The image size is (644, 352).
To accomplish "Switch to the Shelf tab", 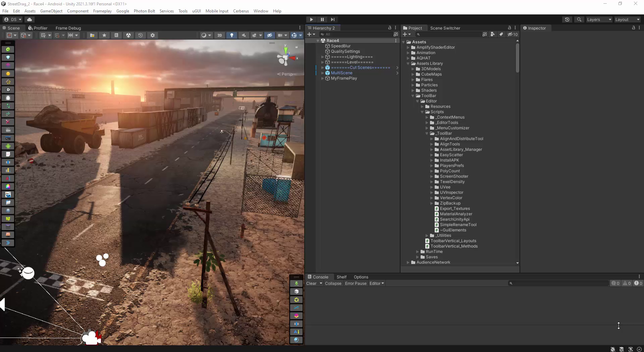I will pyautogui.click(x=341, y=277).
